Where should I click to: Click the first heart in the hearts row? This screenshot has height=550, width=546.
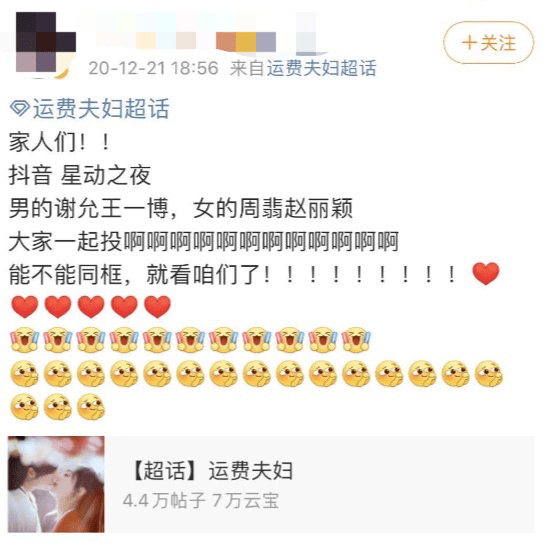tap(25, 307)
